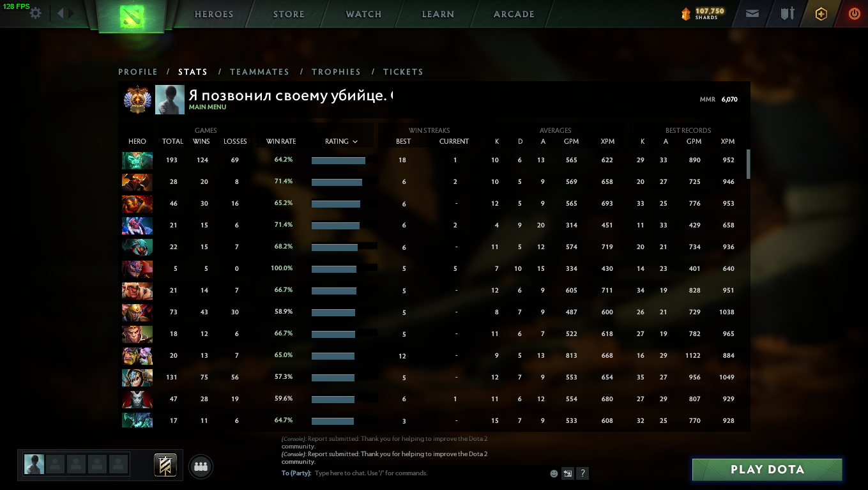Sort table by Total games header
Screen dimensions: 868x490
click(172, 141)
